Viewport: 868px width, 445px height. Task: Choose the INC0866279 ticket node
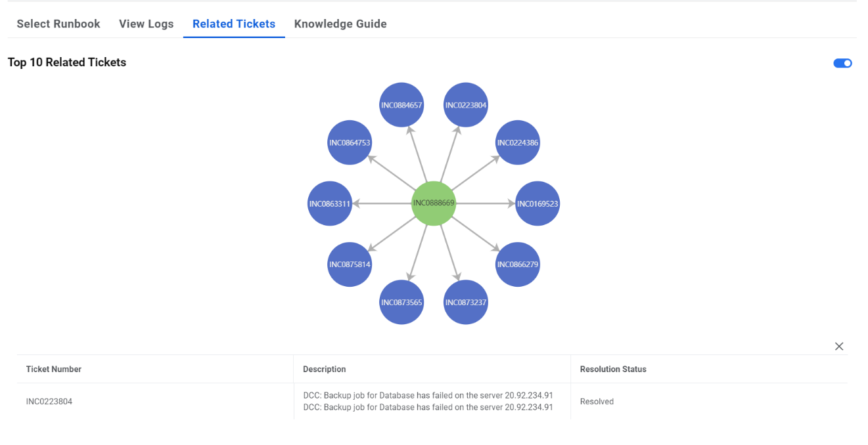pos(518,265)
